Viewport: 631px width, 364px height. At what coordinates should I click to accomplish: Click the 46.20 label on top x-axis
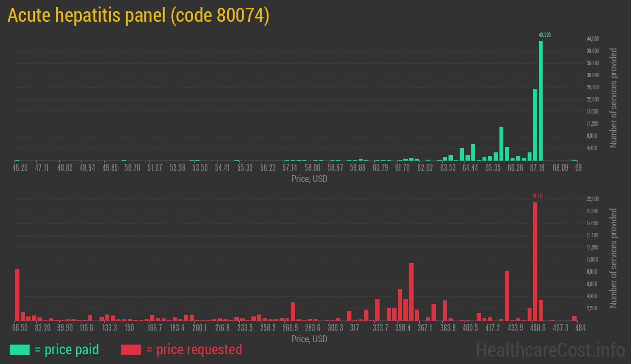20,168
